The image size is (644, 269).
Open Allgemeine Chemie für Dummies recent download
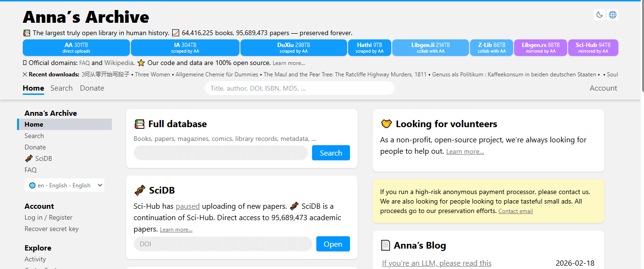tap(217, 74)
